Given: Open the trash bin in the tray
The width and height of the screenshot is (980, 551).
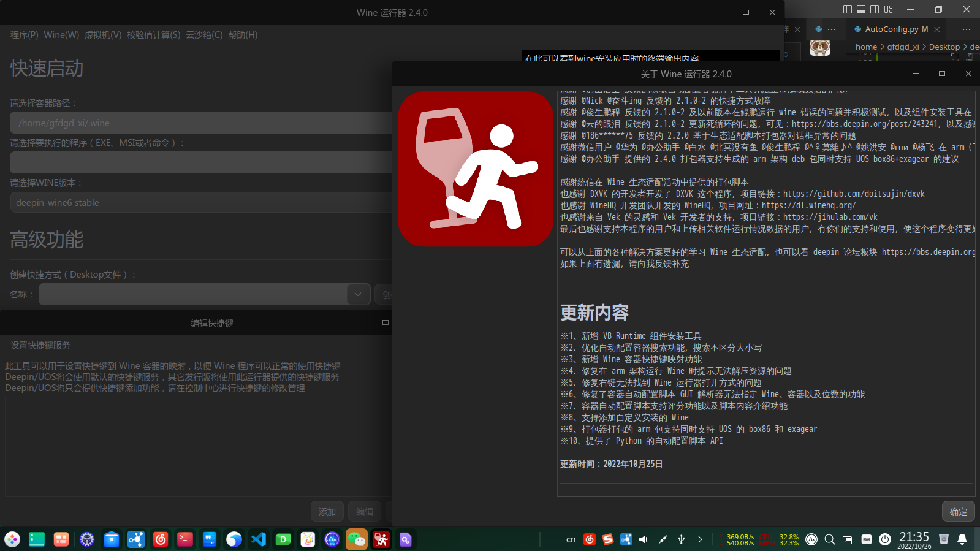Looking at the screenshot, I should [944, 539].
